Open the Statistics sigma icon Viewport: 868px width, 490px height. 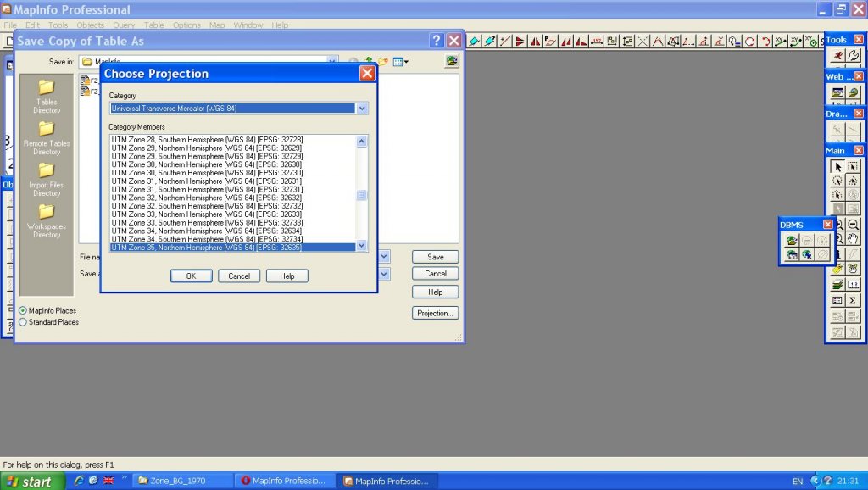tap(853, 301)
